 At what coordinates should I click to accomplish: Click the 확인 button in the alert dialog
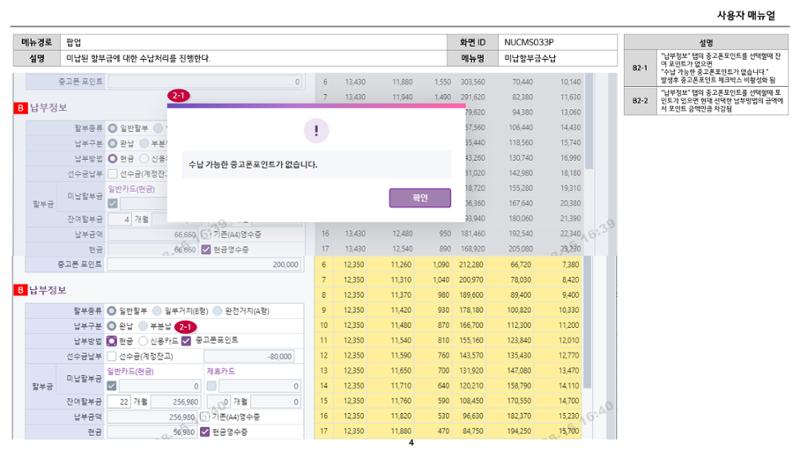(x=419, y=197)
